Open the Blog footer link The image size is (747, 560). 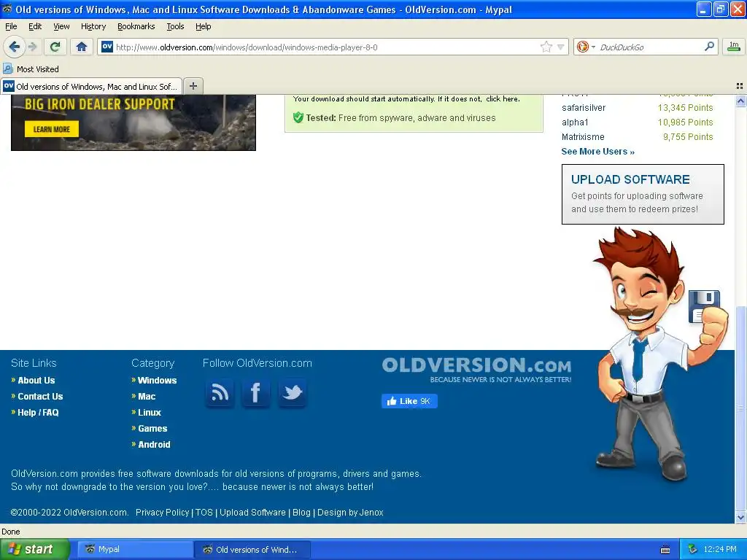click(301, 513)
